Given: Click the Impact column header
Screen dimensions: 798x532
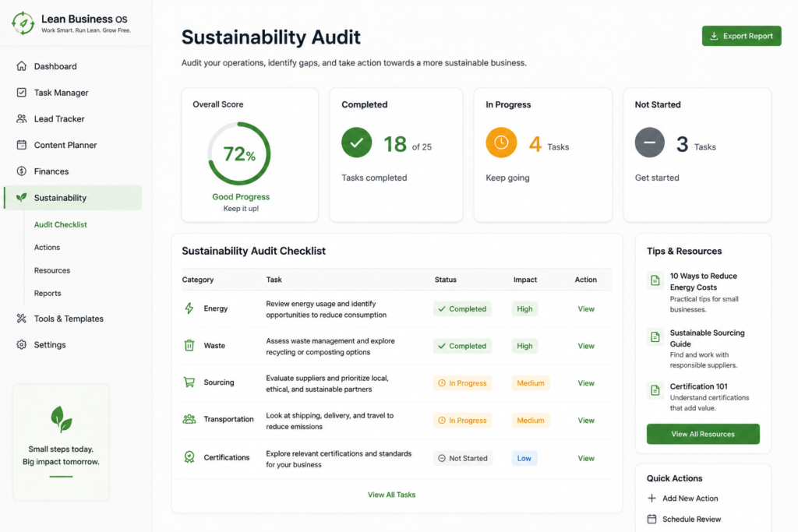Looking at the screenshot, I should [524, 279].
